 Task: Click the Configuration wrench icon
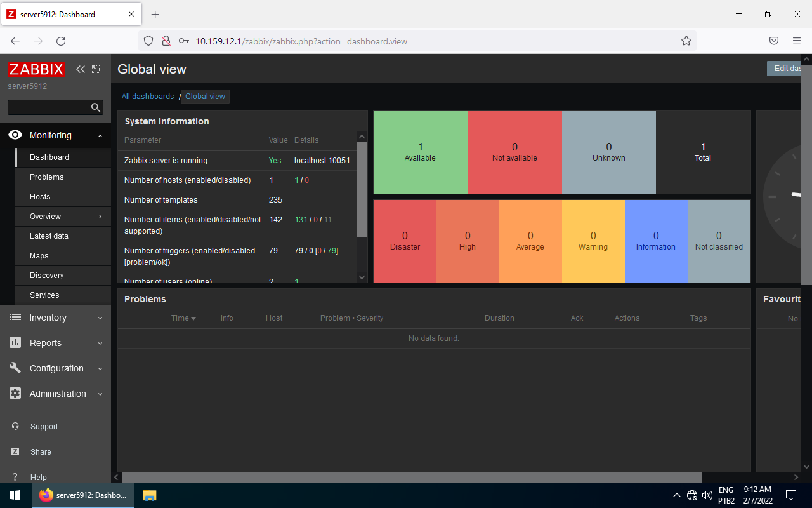[15, 368]
